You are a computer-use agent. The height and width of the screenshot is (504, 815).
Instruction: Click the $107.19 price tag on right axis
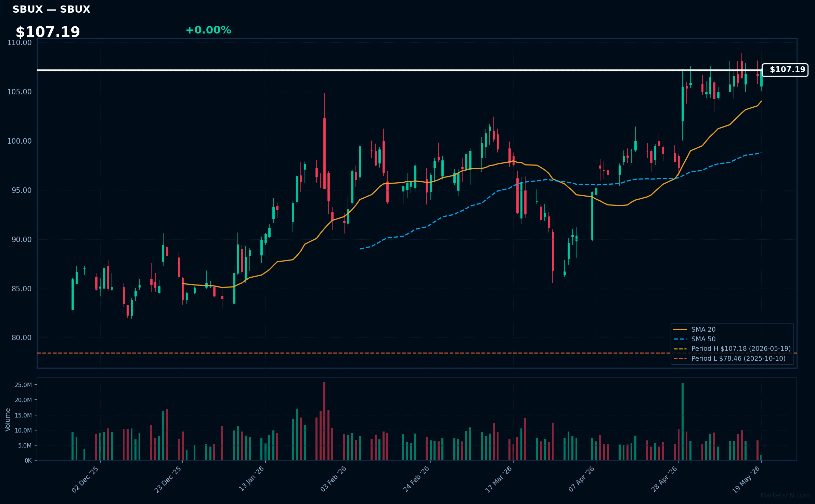(785, 70)
